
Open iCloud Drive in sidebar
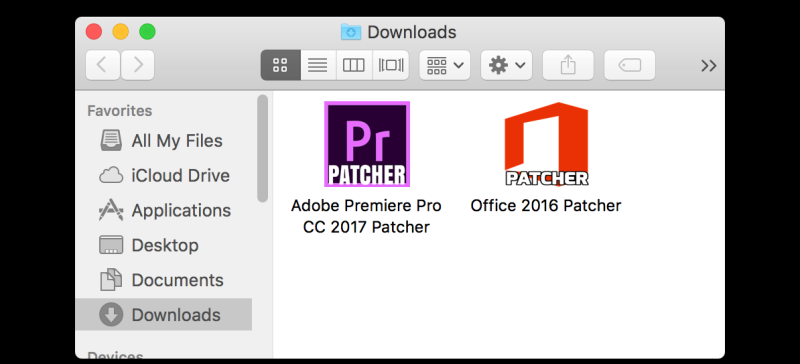click(x=163, y=176)
